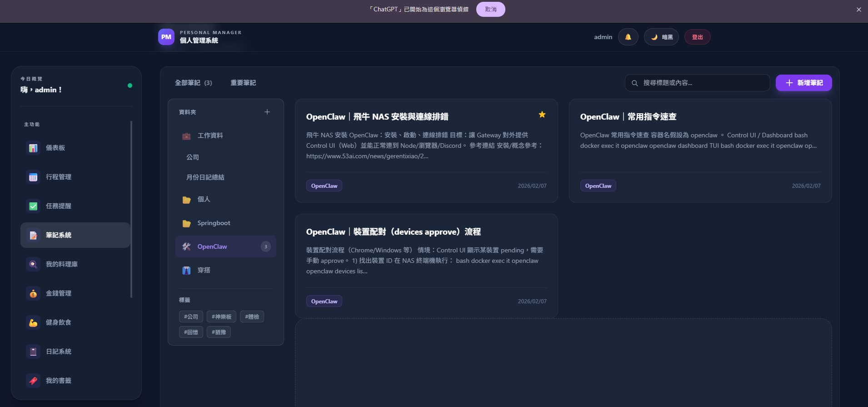Toggle the 暗黑 dark mode button
Viewport: 868px width, 407px height.
(661, 37)
